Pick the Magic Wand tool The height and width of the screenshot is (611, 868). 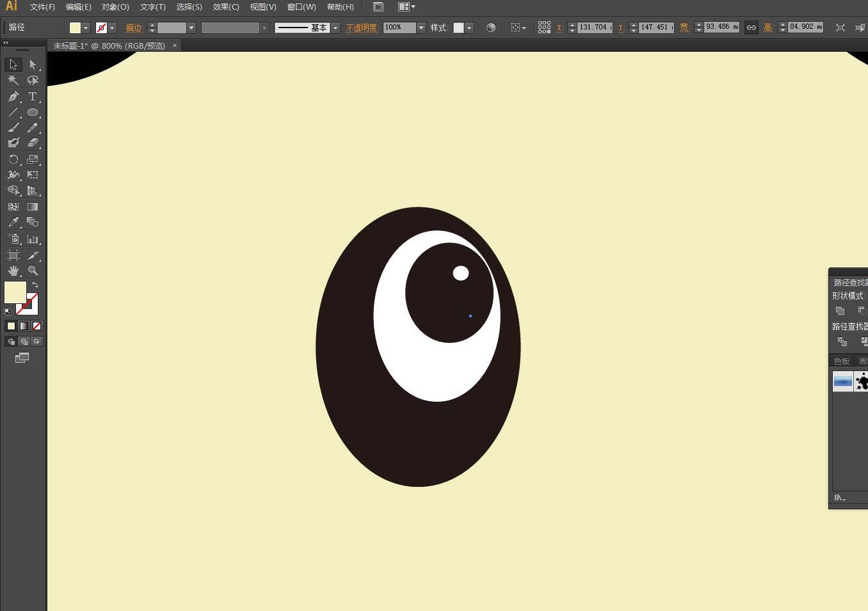tap(13, 80)
